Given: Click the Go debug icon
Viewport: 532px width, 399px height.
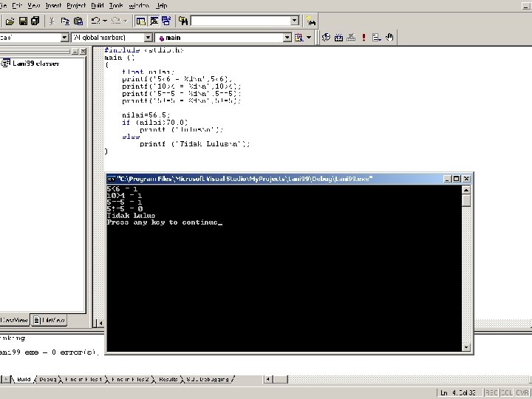Looking at the screenshot, I should click(x=377, y=38).
